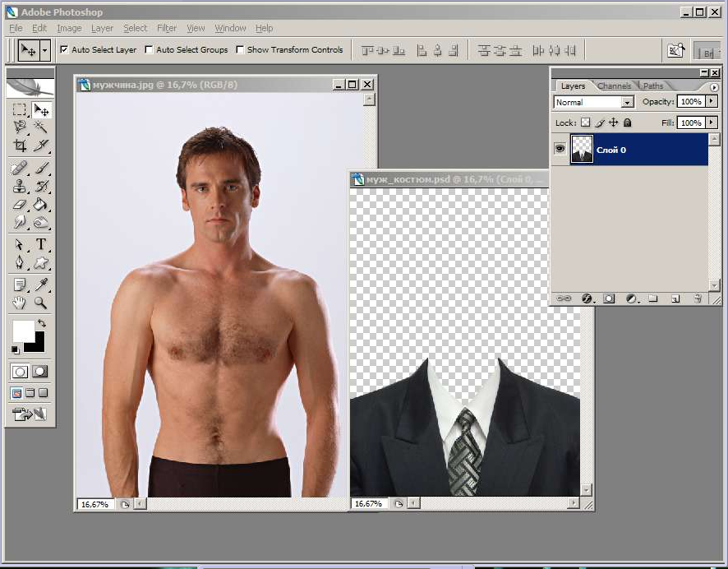Select the Lasso tool

(20, 127)
